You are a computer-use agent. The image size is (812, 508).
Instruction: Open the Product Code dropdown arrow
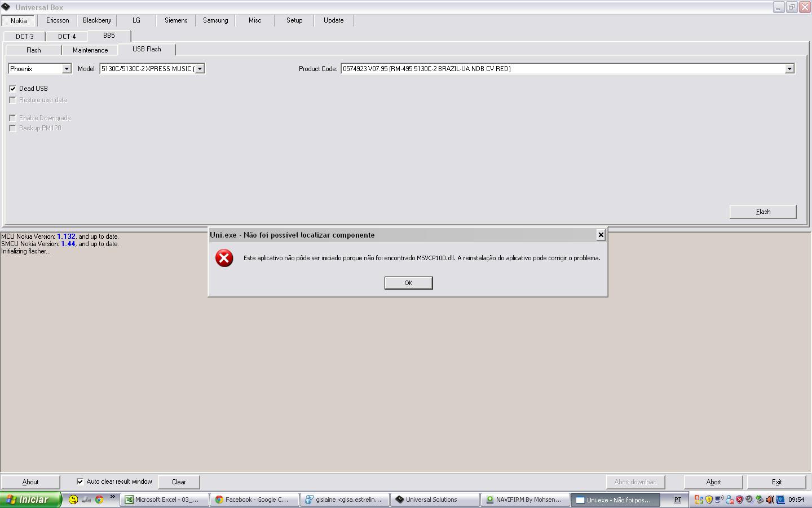(x=789, y=69)
